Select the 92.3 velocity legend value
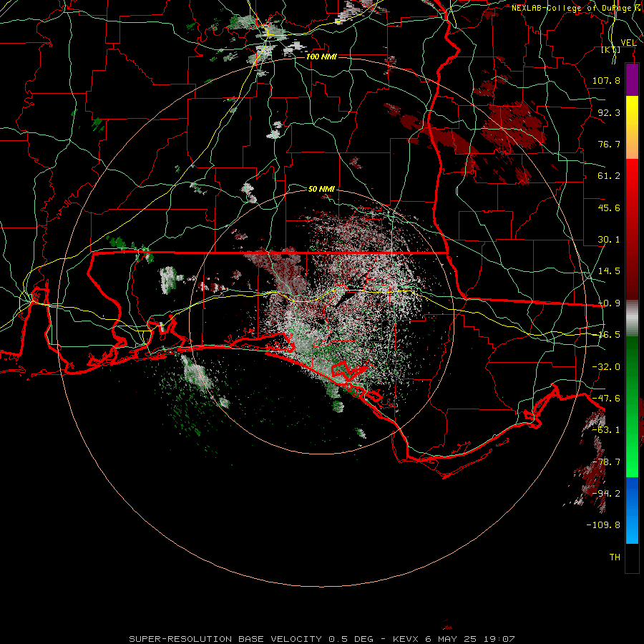 pos(609,112)
